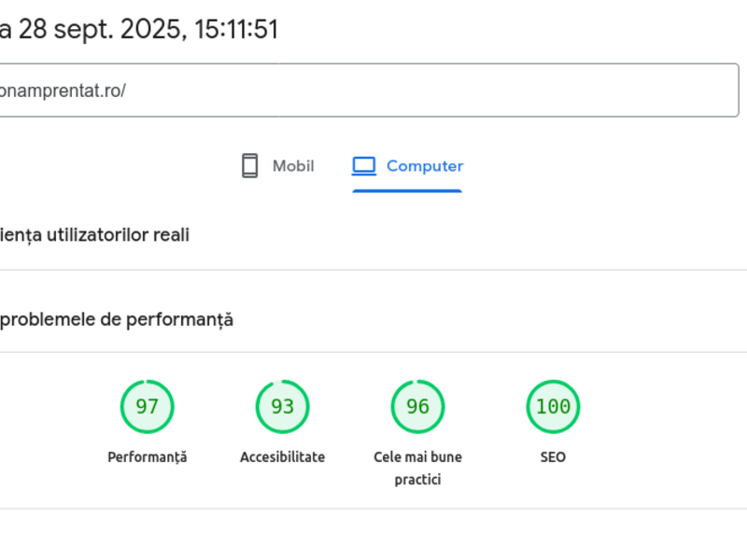Switch to the Mobil tab label

[292, 166]
